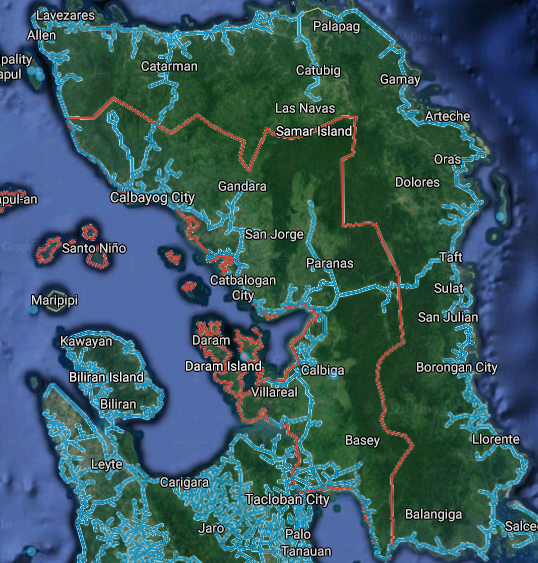Click the Catarman map label
538x563 pixels.
click(x=169, y=66)
